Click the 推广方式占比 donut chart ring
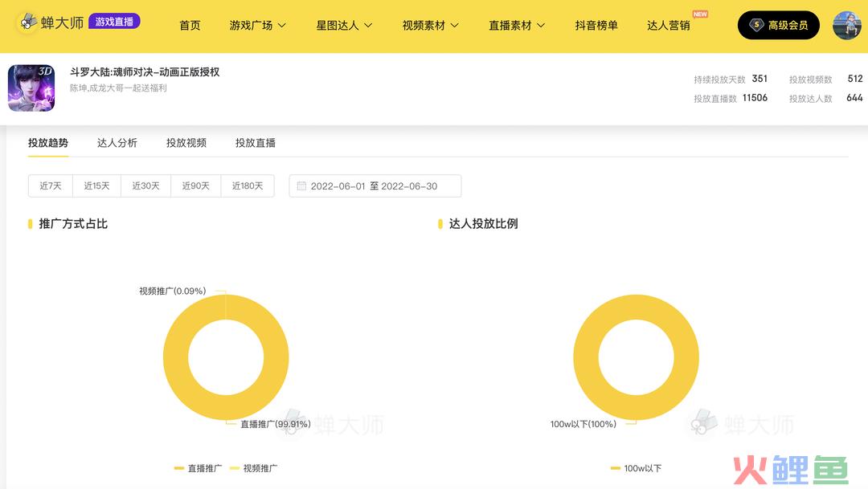This screenshot has width=868, height=489. (x=176, y=357)
